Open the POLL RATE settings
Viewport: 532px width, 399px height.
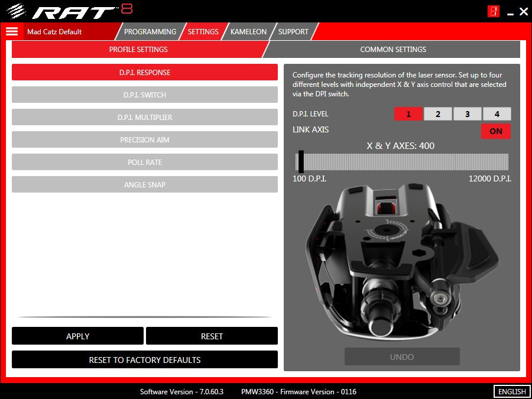coord(145,162)
